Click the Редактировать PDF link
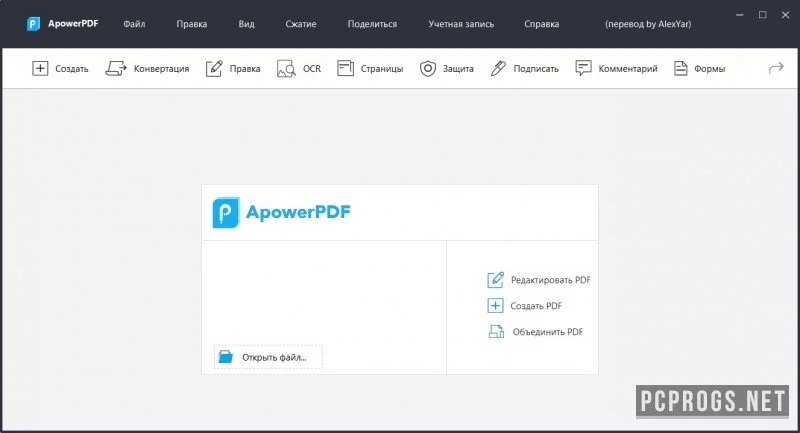 [x=551, y=280]
